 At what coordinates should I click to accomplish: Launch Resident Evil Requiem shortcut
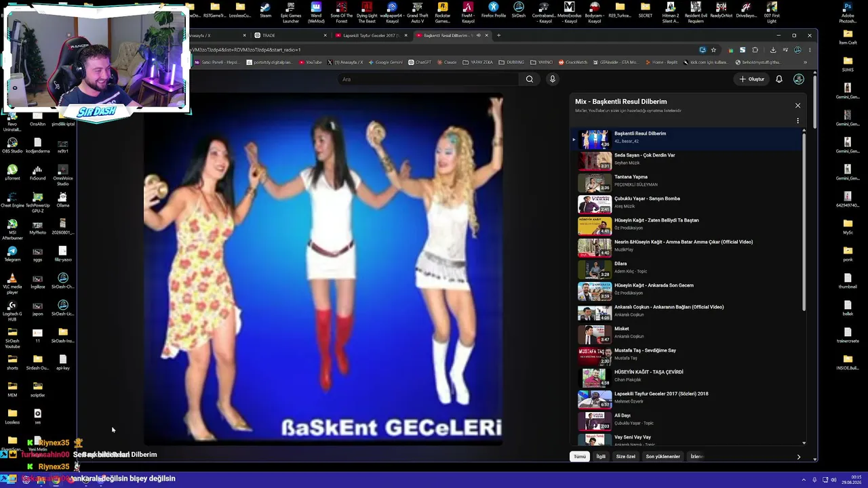click(x=696, y=13)
